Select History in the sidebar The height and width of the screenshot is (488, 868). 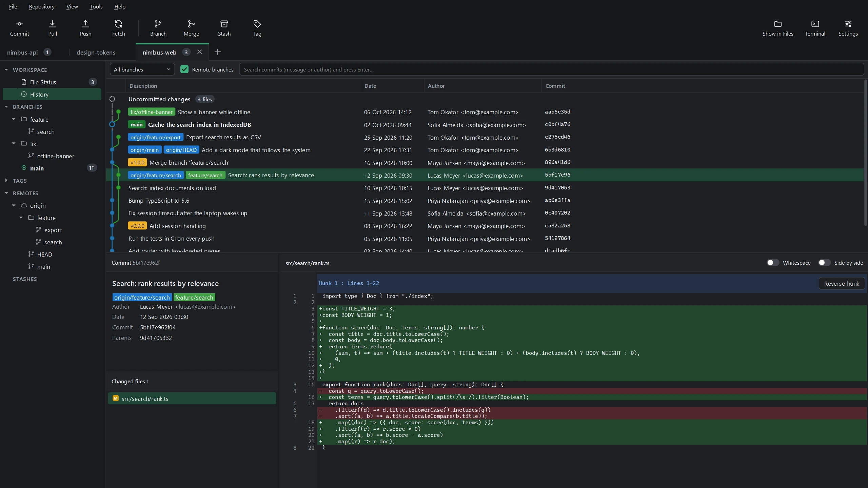tap(52, 94)
